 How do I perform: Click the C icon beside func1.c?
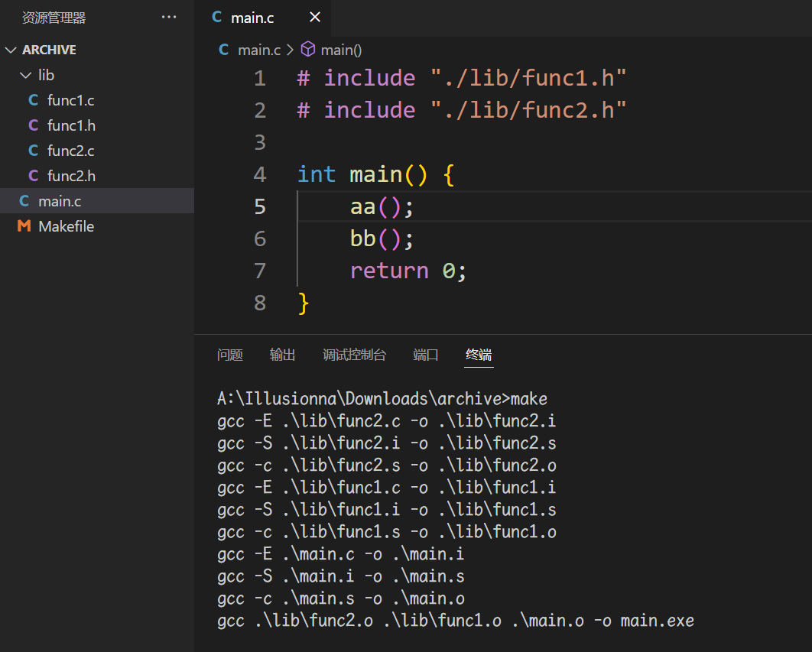(x=35, y=100)
